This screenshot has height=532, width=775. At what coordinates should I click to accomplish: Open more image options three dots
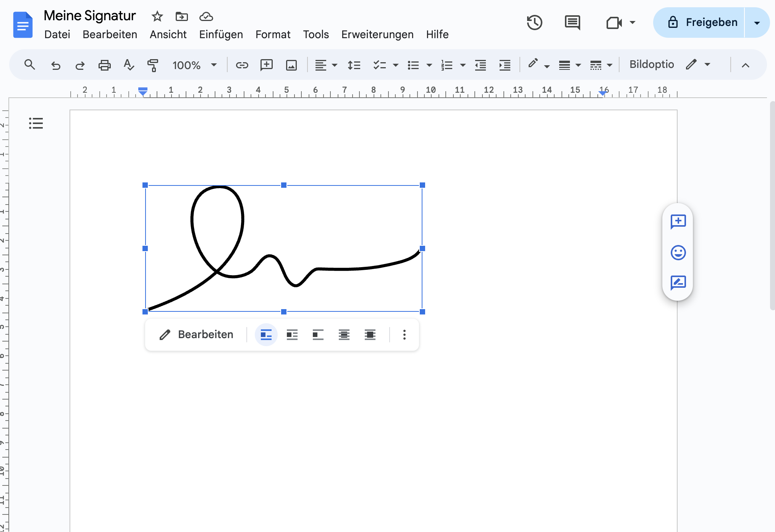[404, 335]
